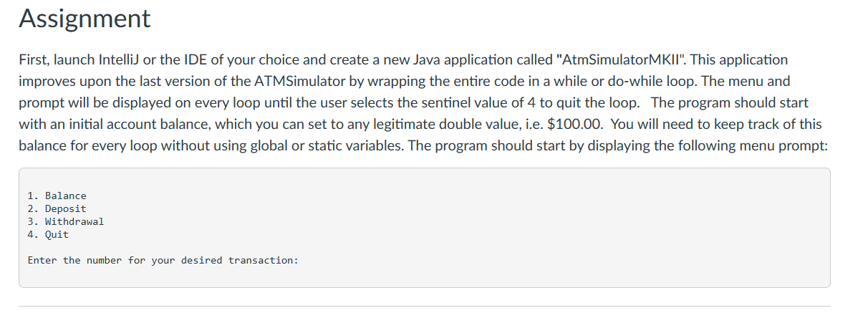This screenshot has height=313, width=868.
Task: Click the word "IntelliJ" in the first sentence
Action: [x=119, y=59]
